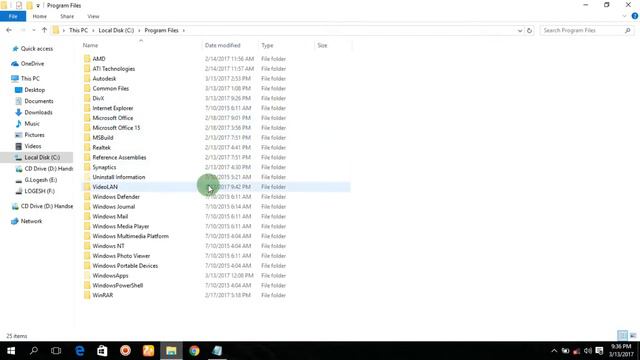The width and height of the screenshot is (640, 360).
Task: Open Downloads in navigation pane
Action: 38,112
